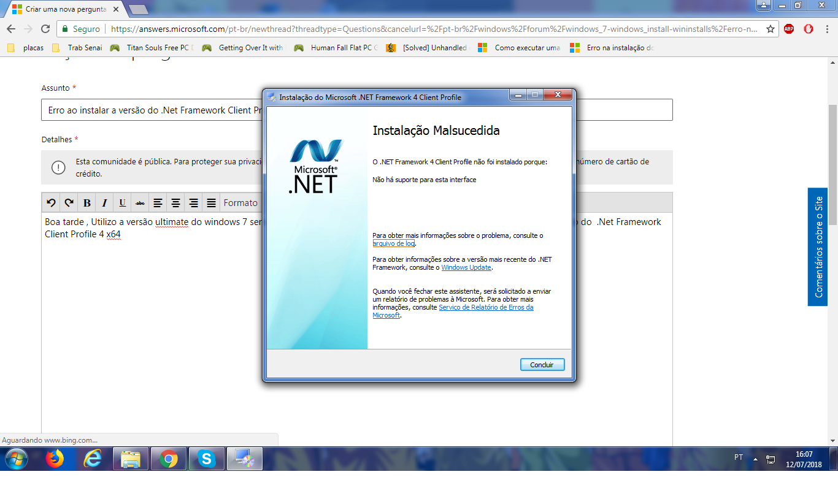Switch to Chrome in taskbar
Screen dimensions: 838x504
pos(169,459)
